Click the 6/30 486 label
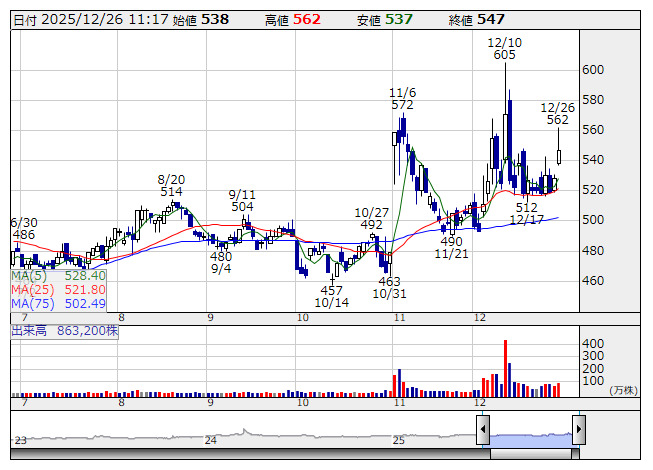Image resolution: width=653 pixels, height=470 pixels. 23,229
